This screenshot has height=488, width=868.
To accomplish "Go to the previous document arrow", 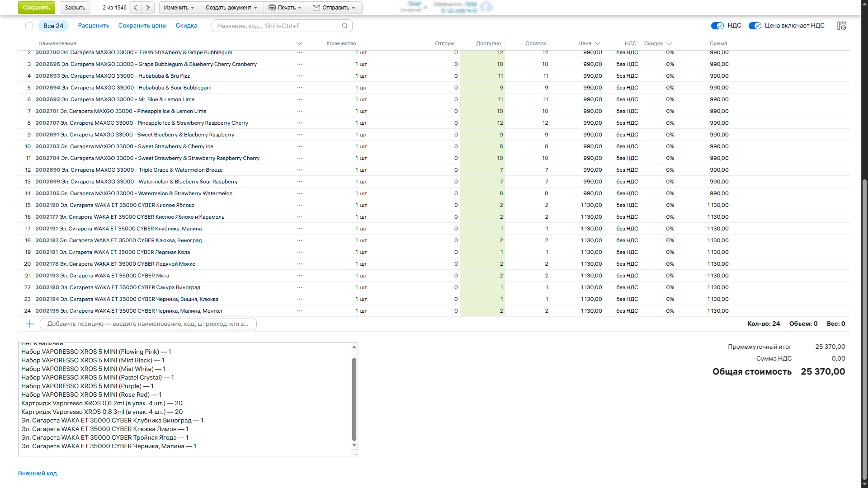I will coord(136,8).
